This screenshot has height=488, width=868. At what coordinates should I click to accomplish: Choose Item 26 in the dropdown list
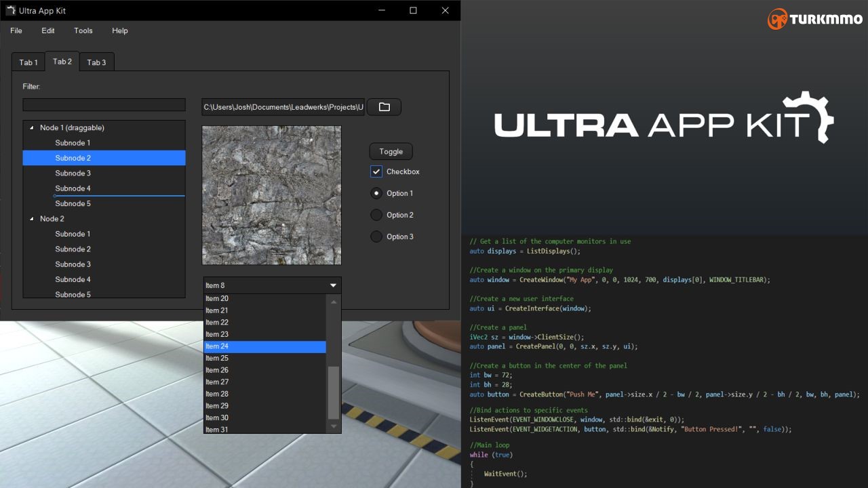pyautogui.click(x=265, y=370)
